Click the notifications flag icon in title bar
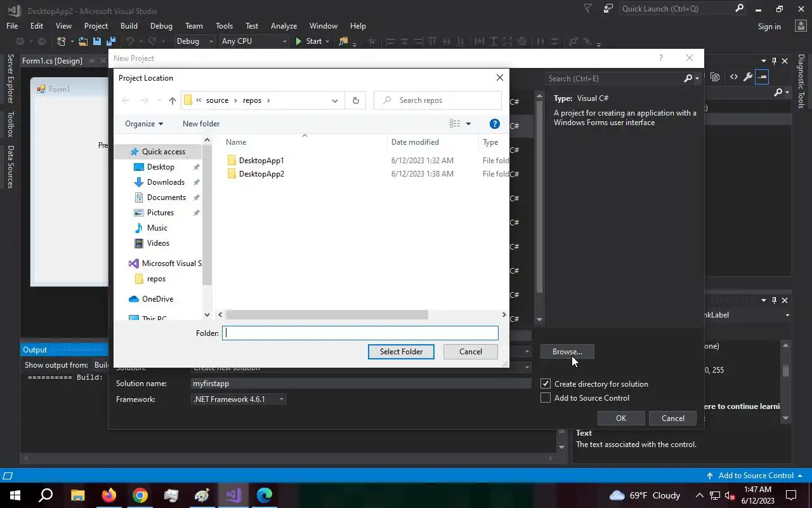Screen dimensions: 812x508 (588, 8)
